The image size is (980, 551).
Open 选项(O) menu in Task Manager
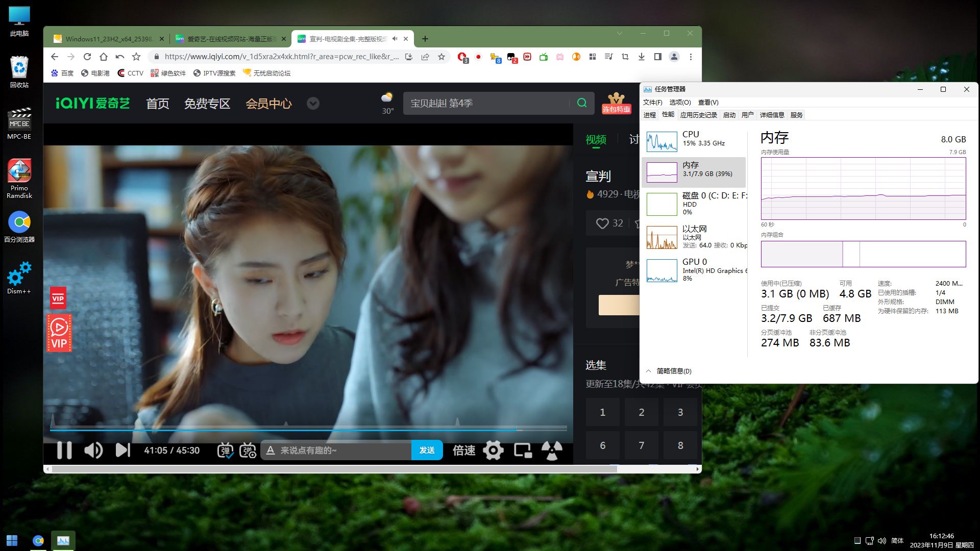point(680,102)
